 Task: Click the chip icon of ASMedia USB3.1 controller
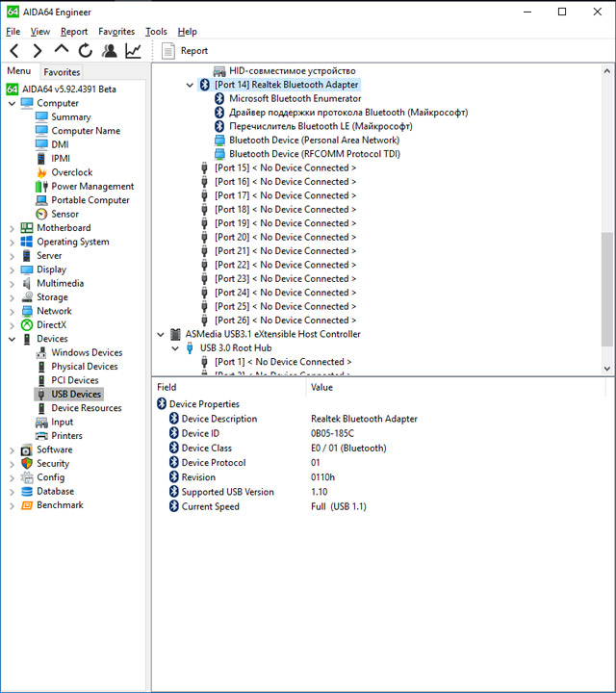pos(175,334)
